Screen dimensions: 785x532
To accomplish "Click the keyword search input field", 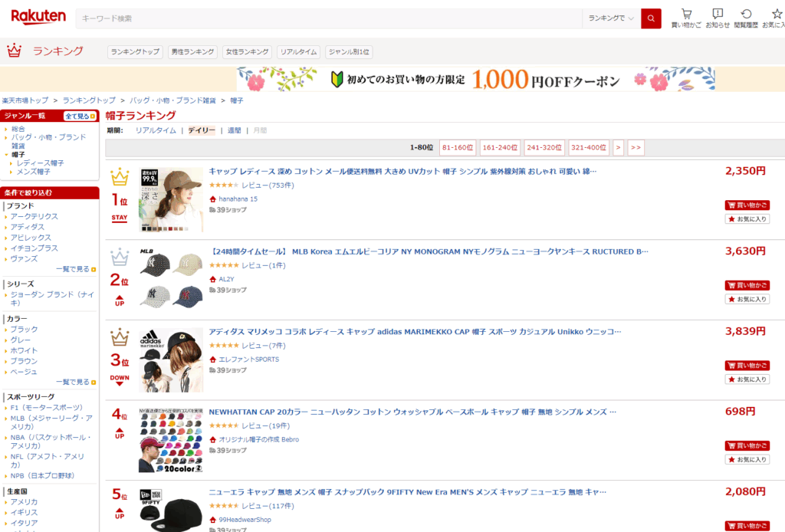I will point(329,18).
